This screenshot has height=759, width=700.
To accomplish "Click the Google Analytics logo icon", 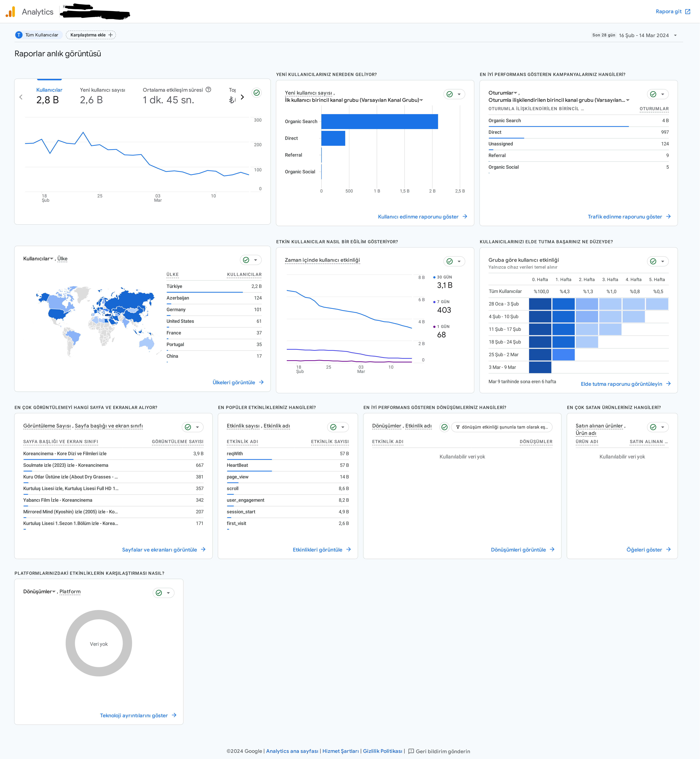I will pos(10,12).
